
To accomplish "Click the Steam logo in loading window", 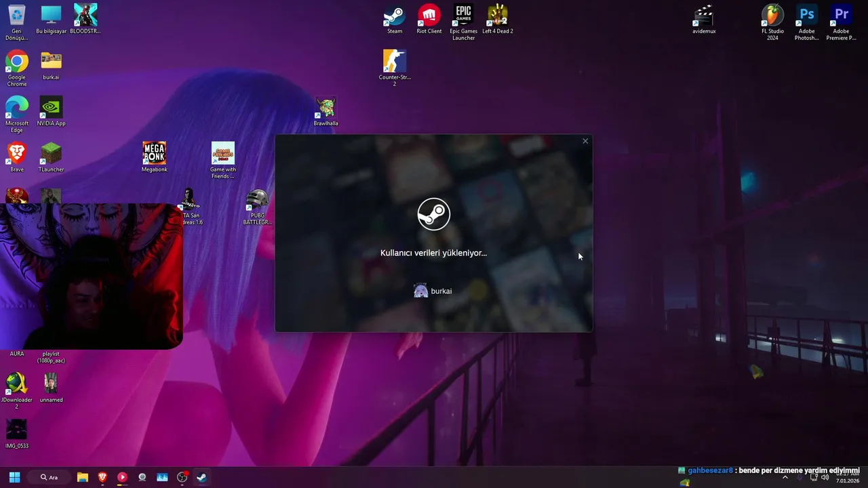I will [434, 214].
